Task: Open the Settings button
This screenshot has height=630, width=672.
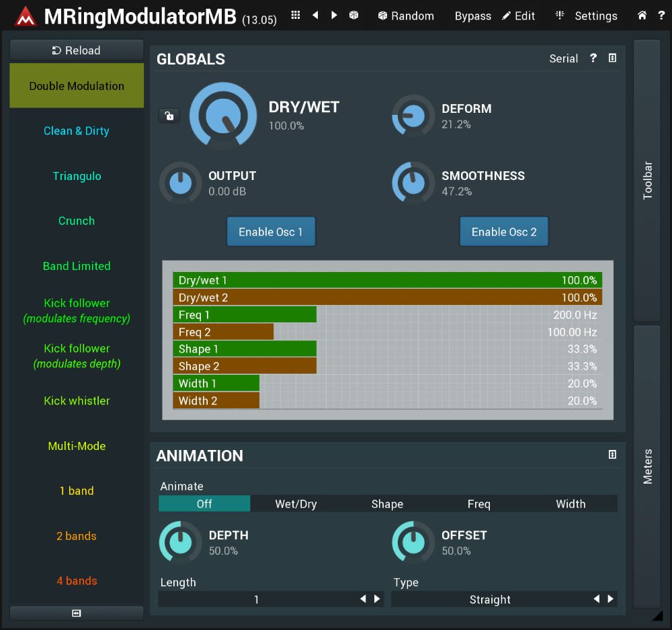Action: click(587, 16)
